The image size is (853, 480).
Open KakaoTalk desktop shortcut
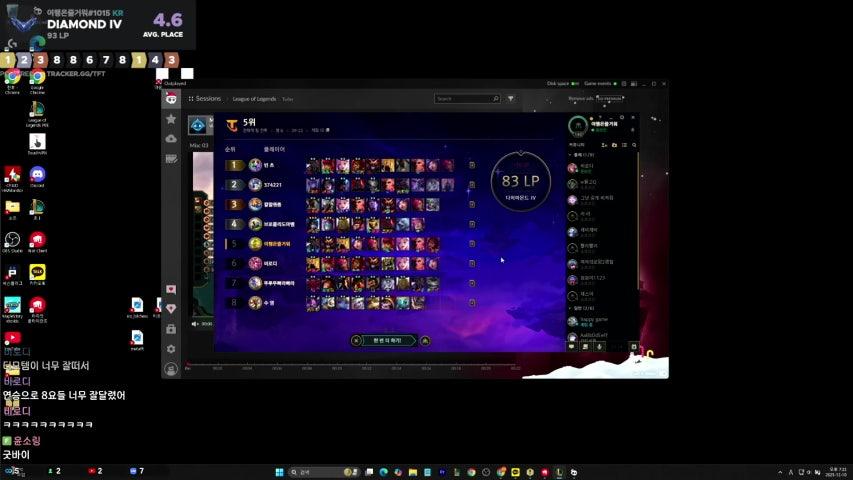pyautogui.click(x=37, y=275)
